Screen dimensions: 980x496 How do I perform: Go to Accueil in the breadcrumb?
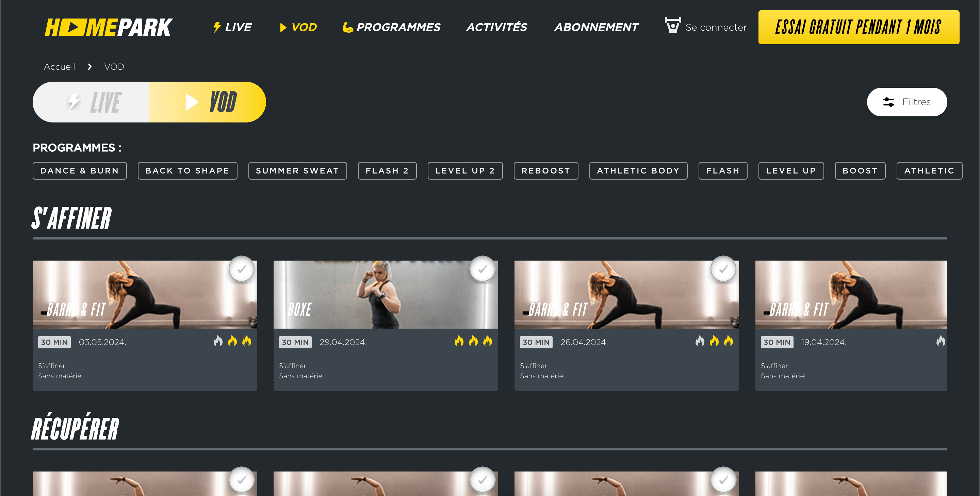[59, 67]
